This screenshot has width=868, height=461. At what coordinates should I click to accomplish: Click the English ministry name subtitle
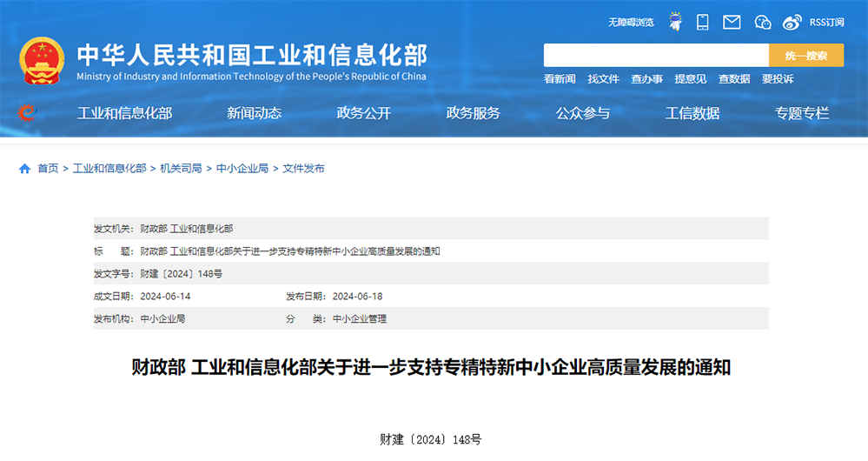(251, 77)
